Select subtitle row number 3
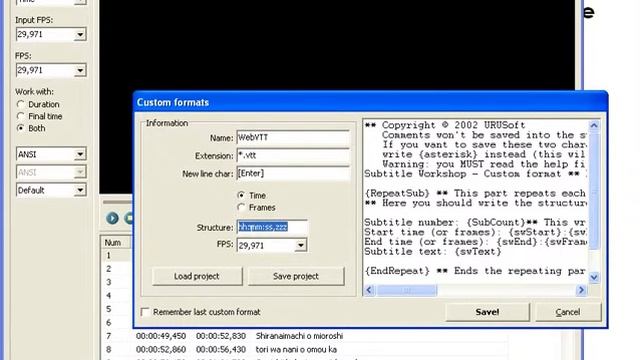The width and height of the screenshot is (640, 360). point(109,282)
